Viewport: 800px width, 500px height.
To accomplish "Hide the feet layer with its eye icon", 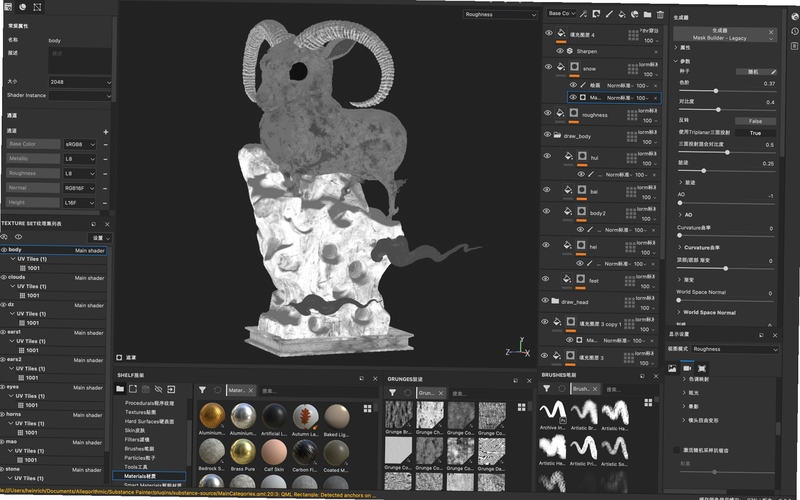I will coord(545,279).
